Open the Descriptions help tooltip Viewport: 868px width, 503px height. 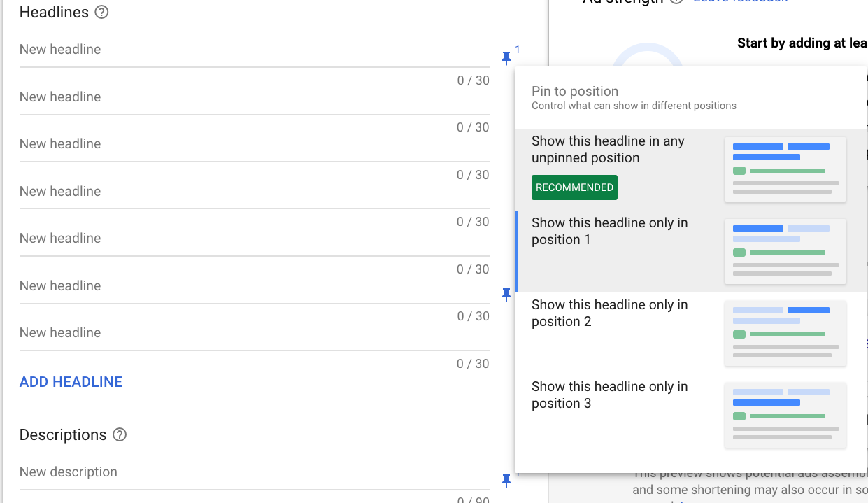coord(120,435)
